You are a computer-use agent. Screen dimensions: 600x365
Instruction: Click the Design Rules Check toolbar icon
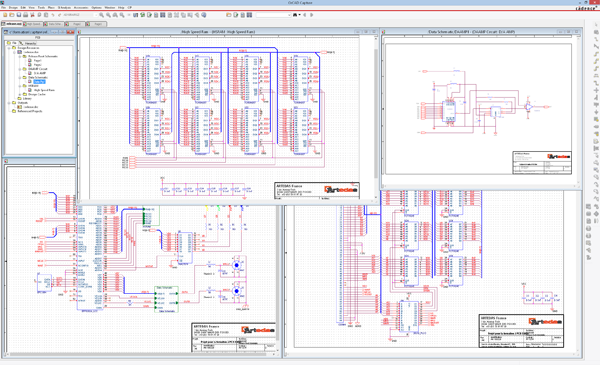[x=149, y=15]
